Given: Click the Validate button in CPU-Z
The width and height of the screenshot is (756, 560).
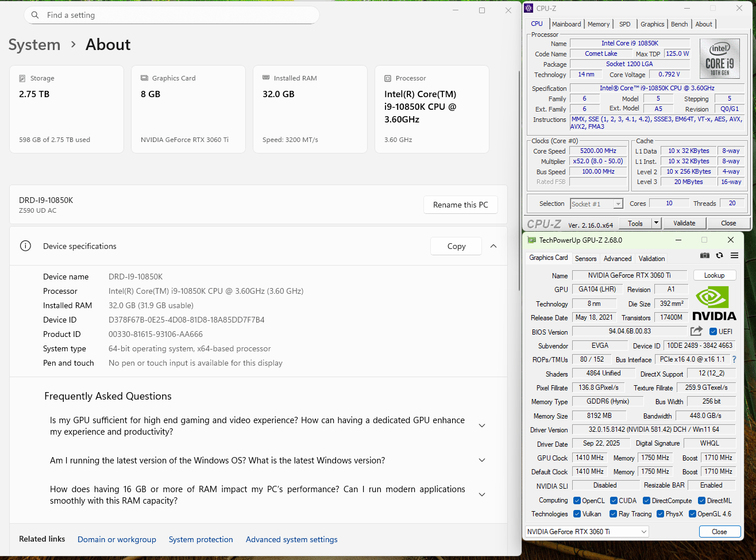Looking at the screenshot, I should click(684, 223).
